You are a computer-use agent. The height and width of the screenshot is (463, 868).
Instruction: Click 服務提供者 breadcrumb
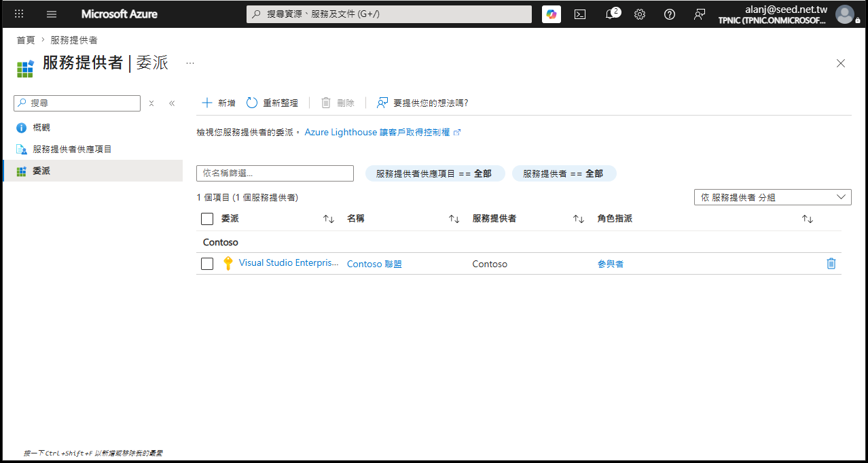tap(74, 40)
